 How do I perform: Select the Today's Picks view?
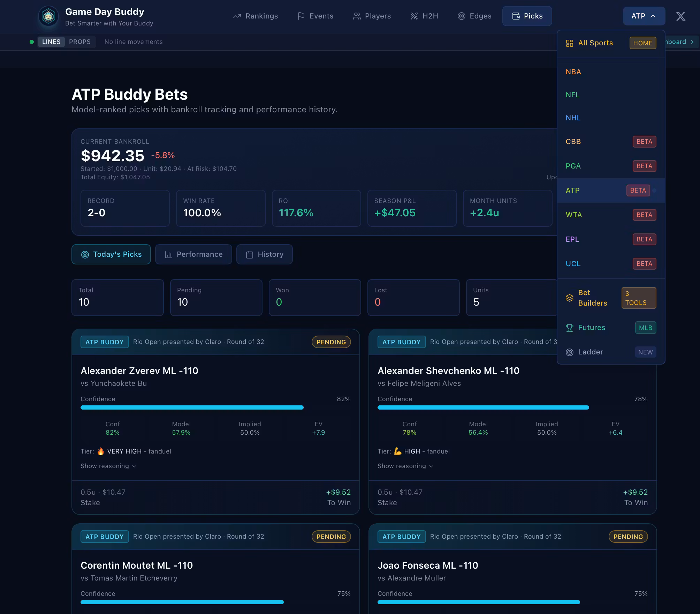(x=111, y=254)
